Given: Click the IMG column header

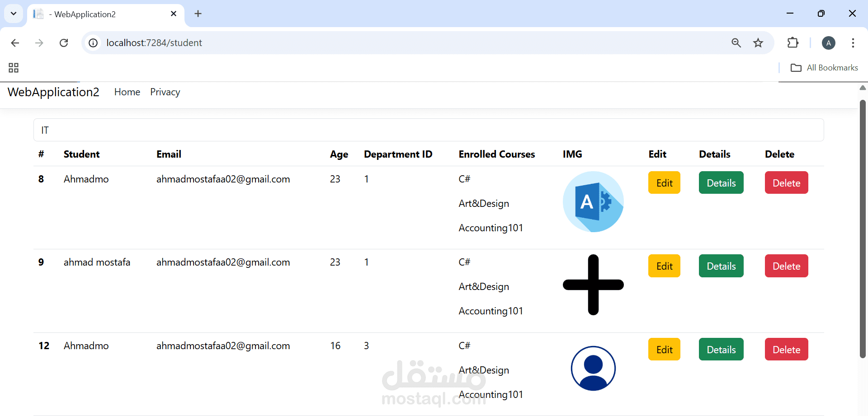Looking at the screenshot, I should tap(572, 154).
